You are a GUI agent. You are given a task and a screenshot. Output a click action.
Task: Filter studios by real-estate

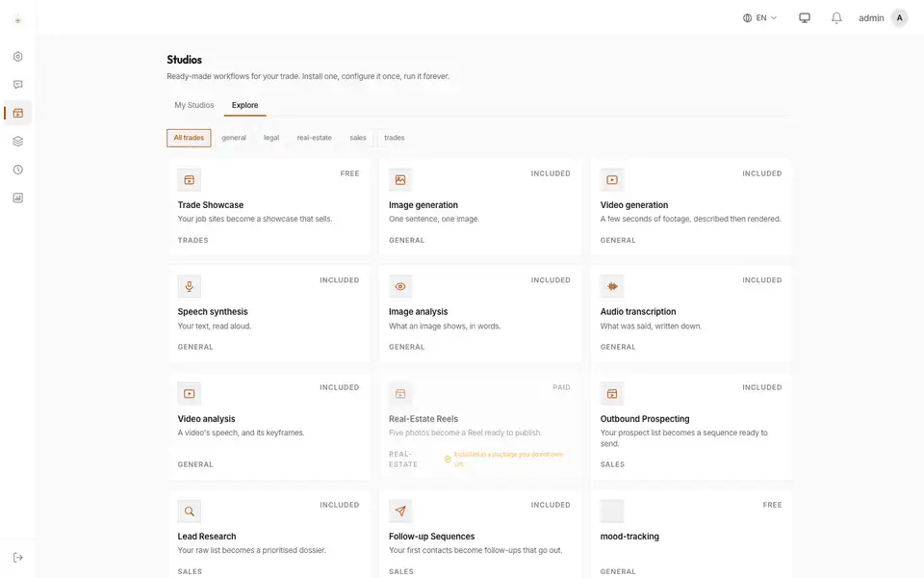(314, 138)
